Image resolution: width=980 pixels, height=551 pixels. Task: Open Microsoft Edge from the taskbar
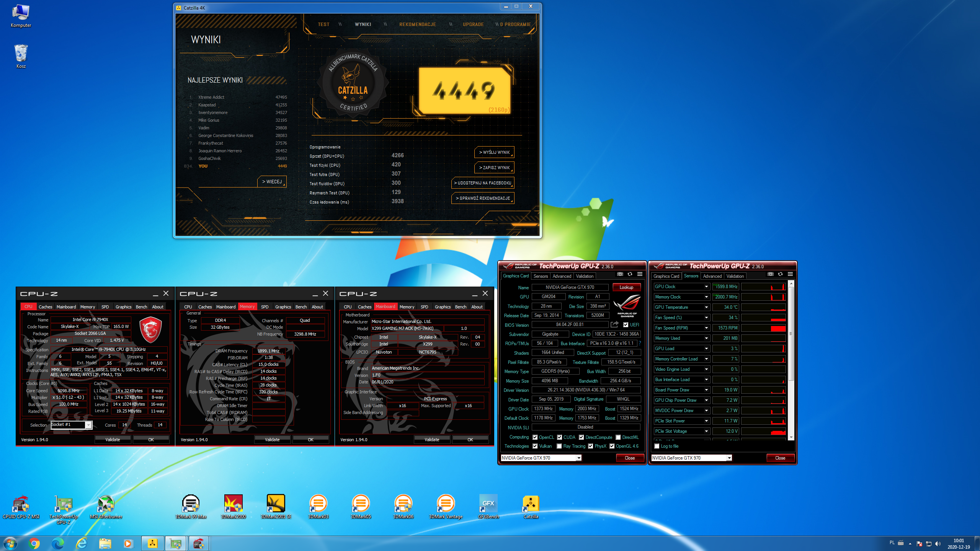click(x=58, y=543)
